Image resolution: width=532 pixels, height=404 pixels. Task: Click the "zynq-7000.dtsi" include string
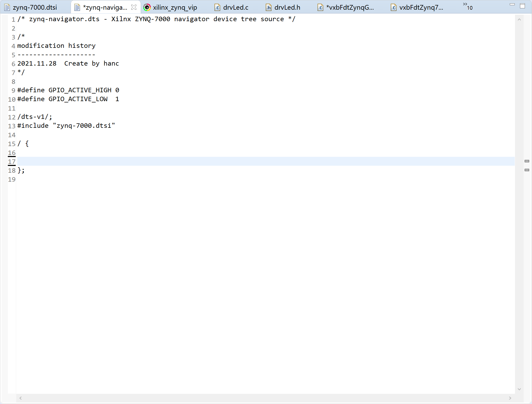84,126
